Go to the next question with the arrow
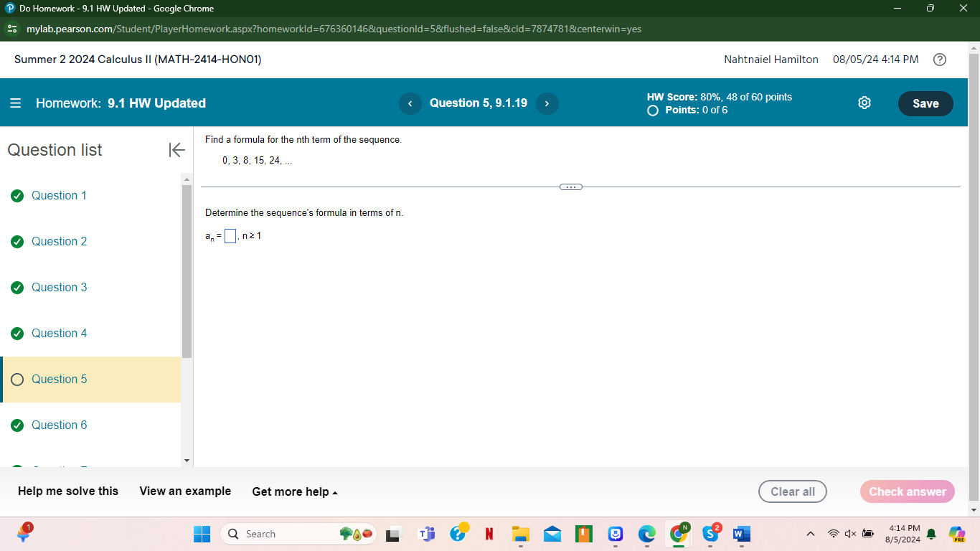 [x=547, y=103]
